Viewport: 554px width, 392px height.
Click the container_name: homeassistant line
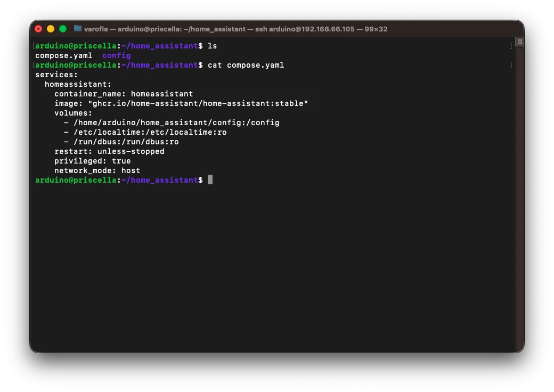[x=124, y=94]
